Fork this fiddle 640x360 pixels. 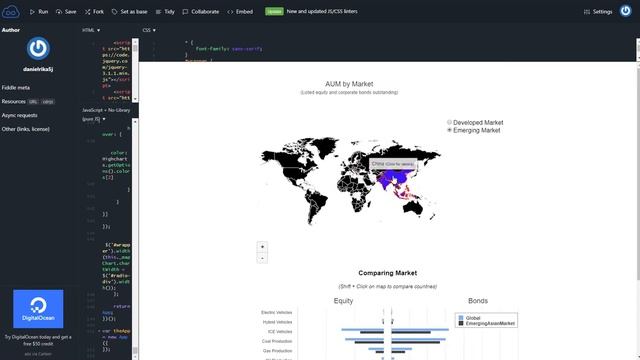tap(94, 12)
